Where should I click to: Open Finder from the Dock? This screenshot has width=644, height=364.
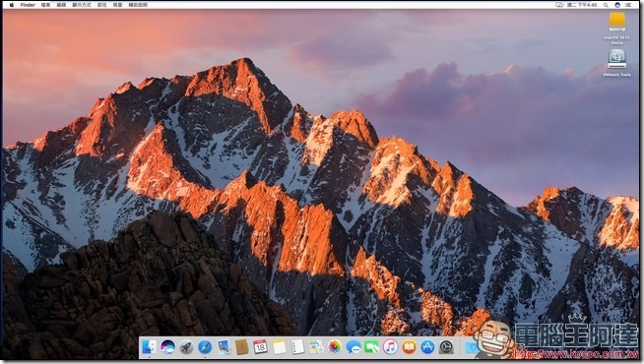pos(149,347)
